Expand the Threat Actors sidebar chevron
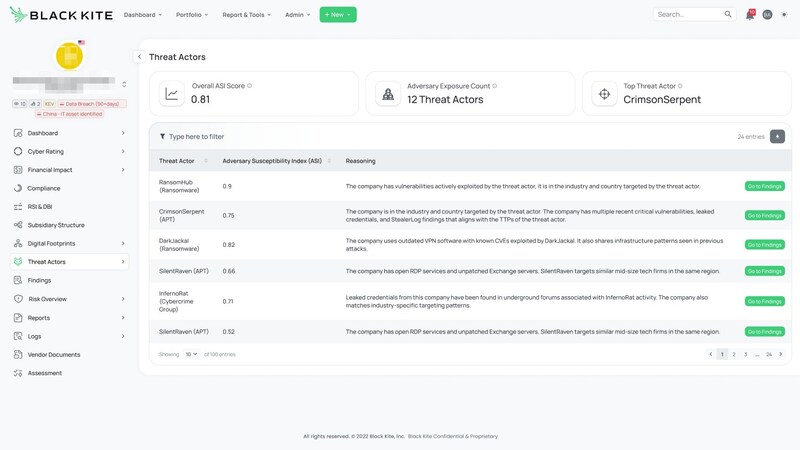The height and width of the screenshot is (450, 800). coord(123,262)
